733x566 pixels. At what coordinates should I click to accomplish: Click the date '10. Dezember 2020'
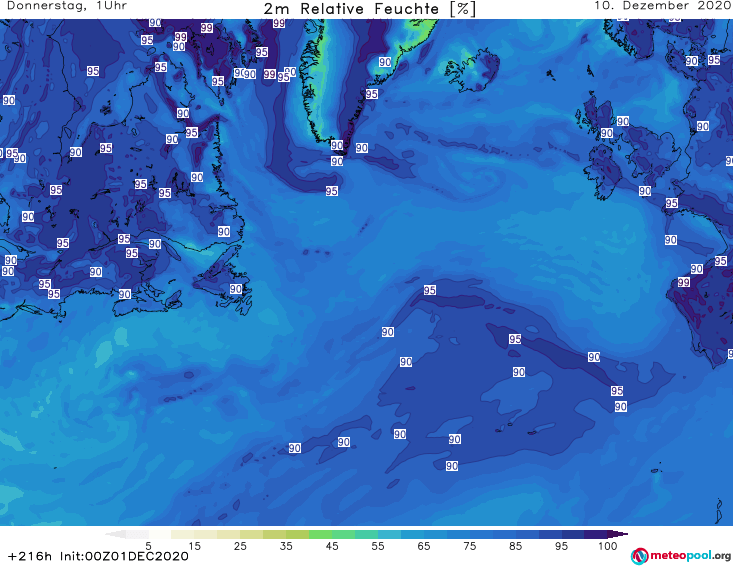click(662, 6)
